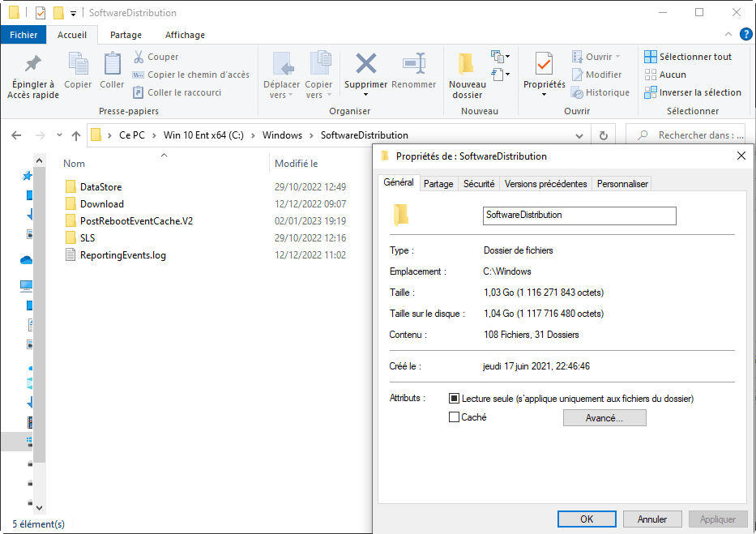The width and height of the screenshot is (756, 534).
Task: Click the quick access toolbar properties checkbox icon
Action: click(x=41, y=13)
